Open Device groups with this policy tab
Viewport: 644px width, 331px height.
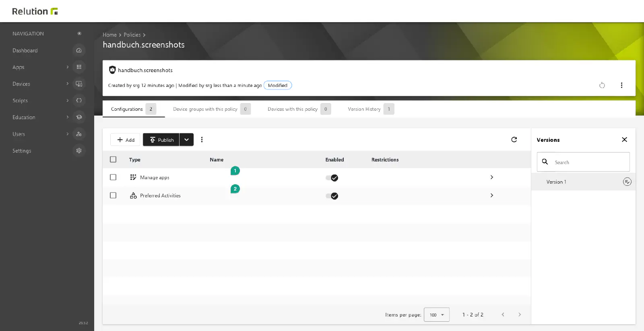212,109
